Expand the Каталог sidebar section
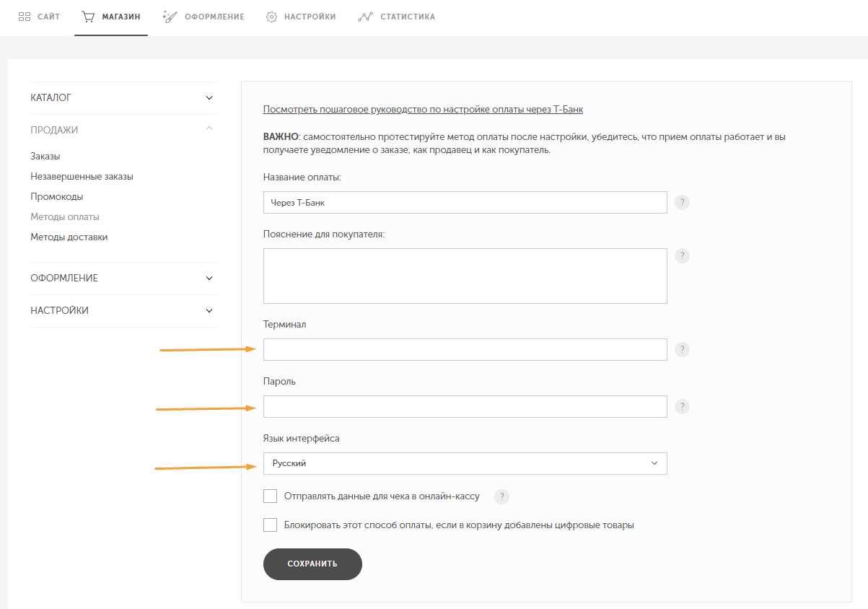This screenshot has width=868, height=609. point(209,98)
